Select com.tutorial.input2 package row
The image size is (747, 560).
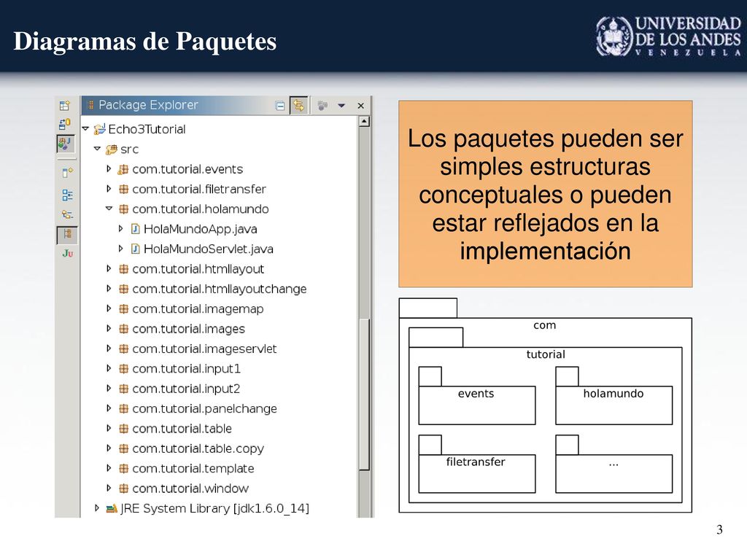(186, 389)
